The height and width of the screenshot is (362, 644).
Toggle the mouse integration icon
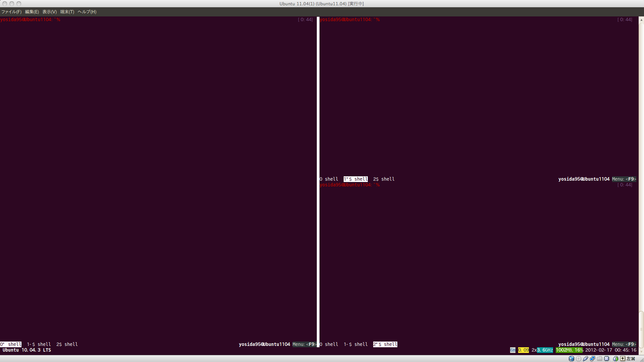(x=616, y=359)
